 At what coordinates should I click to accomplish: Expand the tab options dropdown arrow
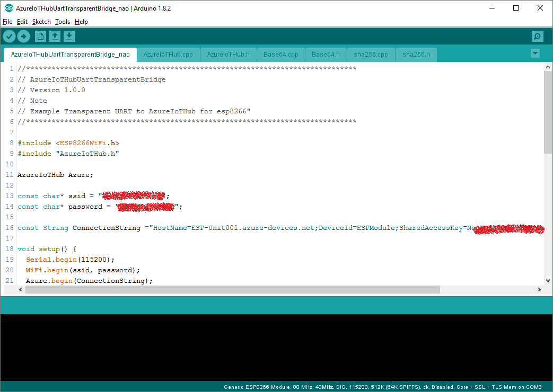(x=535, y=54)
